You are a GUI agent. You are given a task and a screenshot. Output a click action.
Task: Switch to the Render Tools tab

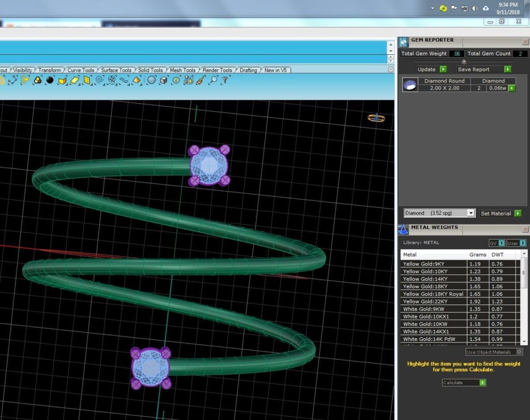pos(217,70)
